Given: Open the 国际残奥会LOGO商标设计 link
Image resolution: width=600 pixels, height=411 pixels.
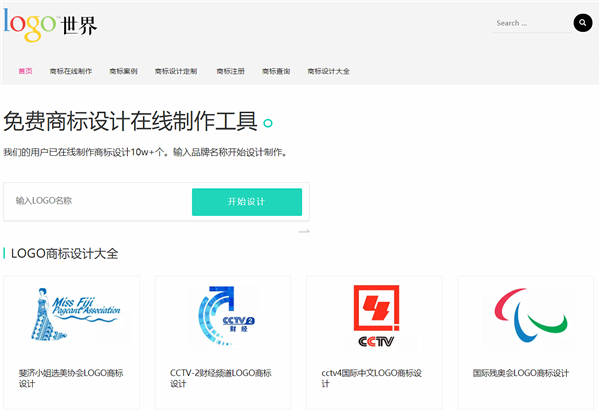Looking at the screenshot, I should point(521,373).
